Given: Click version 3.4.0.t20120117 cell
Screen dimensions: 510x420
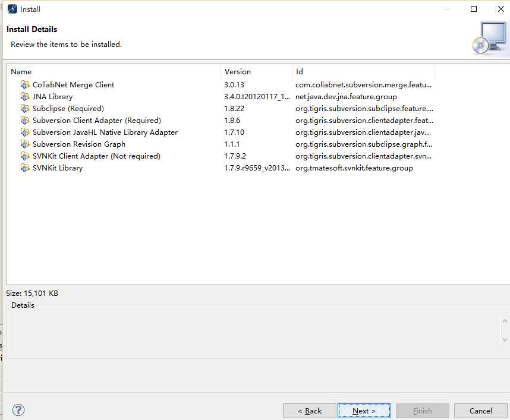Looking at the screenshot, I should point(257,97).
